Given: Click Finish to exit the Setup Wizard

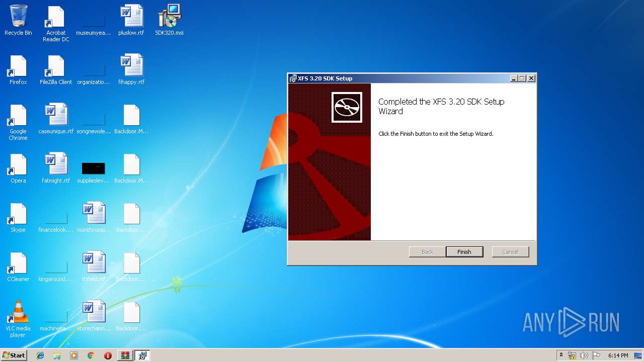Looking at the screenshot, I should coord(464,252).
